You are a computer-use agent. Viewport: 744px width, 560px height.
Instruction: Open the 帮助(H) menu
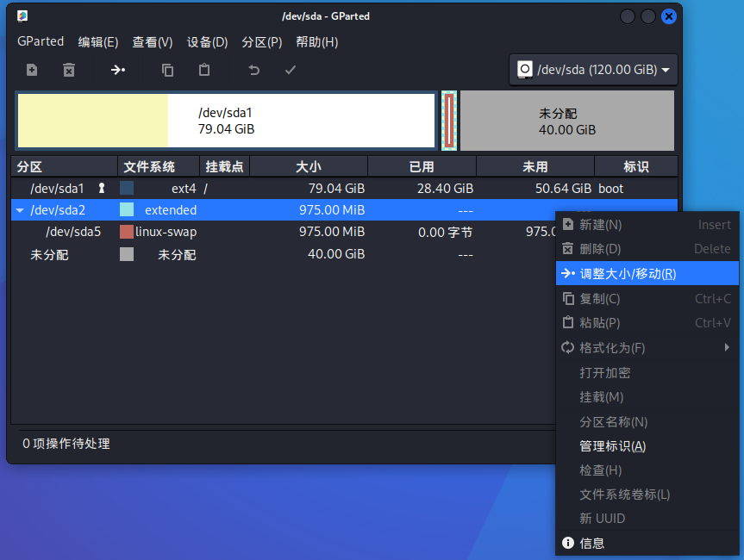pos(317,41)
